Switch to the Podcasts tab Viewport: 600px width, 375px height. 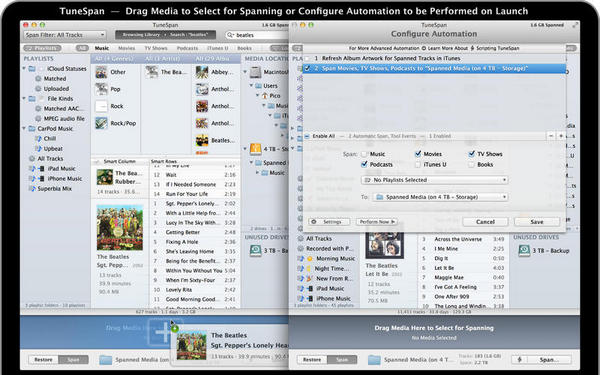click(x=188, y=48)
